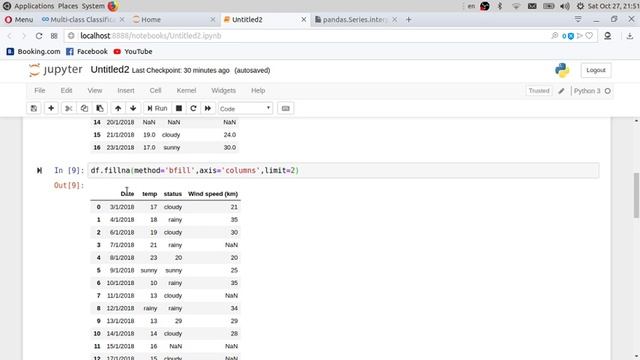Bookmark page with the heart icon
The height and width of the screenshot is (360, 640).
coord(589,36)
